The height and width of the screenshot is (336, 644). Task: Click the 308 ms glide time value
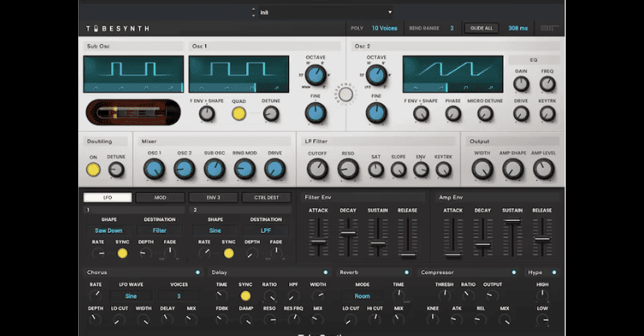coord(518,28)
